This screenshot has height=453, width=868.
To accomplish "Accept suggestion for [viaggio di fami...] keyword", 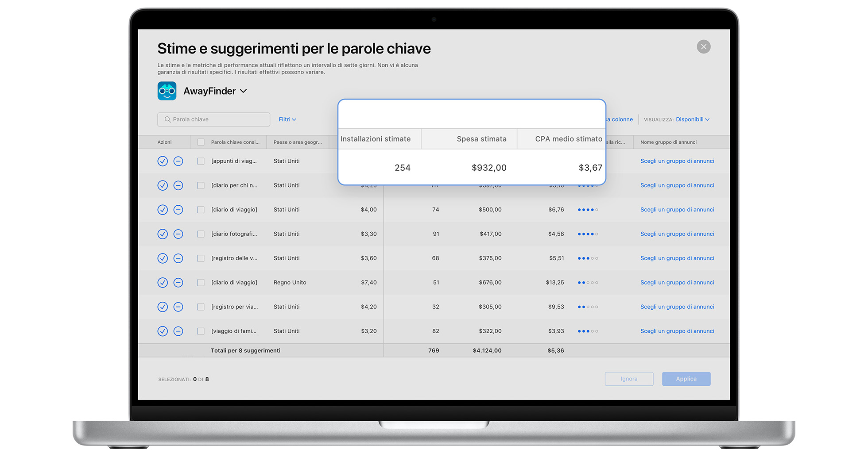I will click(x=163, y=331).
